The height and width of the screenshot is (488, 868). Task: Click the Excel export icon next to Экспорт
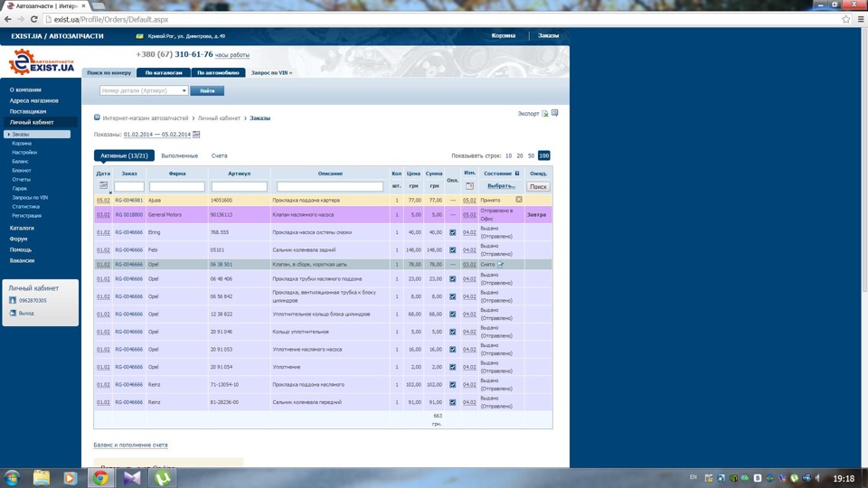[x=545, y=114]
